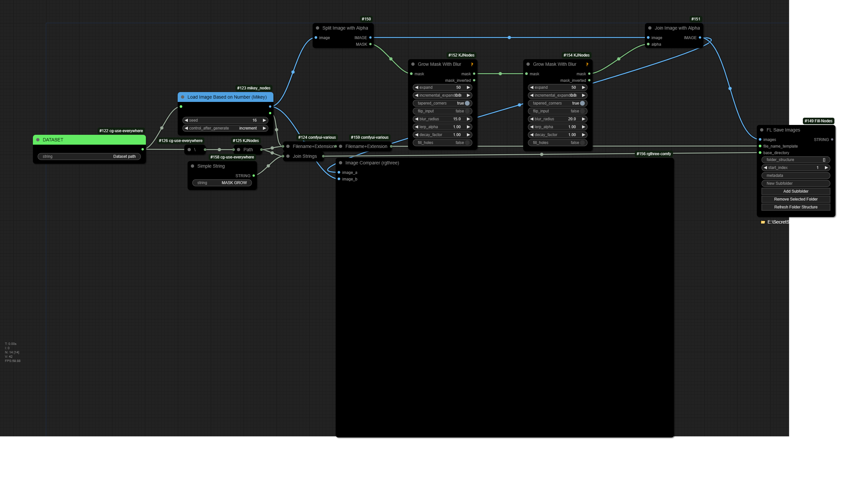Collapse Grow Mask With Blur node #152
Viewport: 868px width, 480px height.
coord(413,64)
